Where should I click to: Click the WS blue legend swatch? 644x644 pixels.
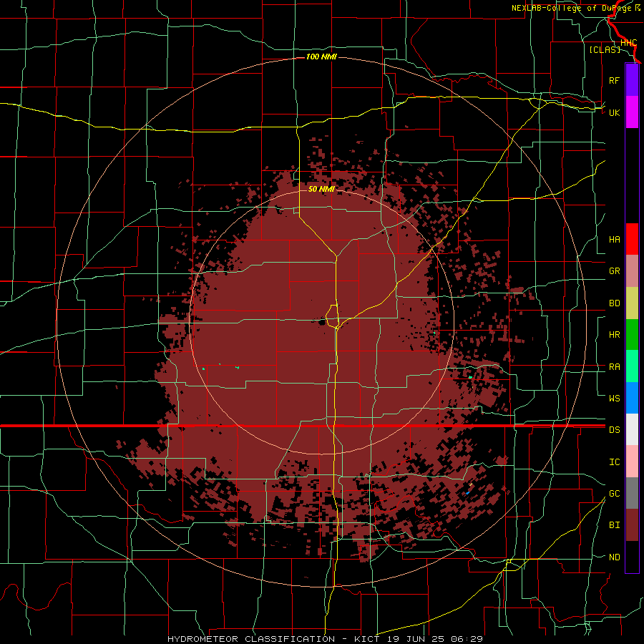click(x=632, y=398)
